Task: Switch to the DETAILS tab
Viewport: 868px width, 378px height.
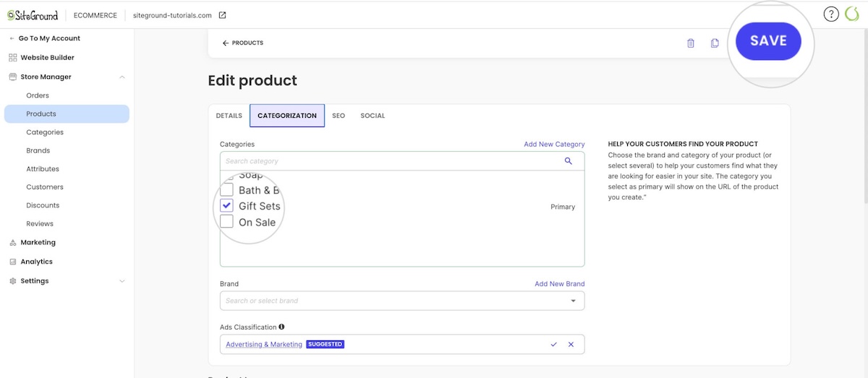Action: pos(229,116)
